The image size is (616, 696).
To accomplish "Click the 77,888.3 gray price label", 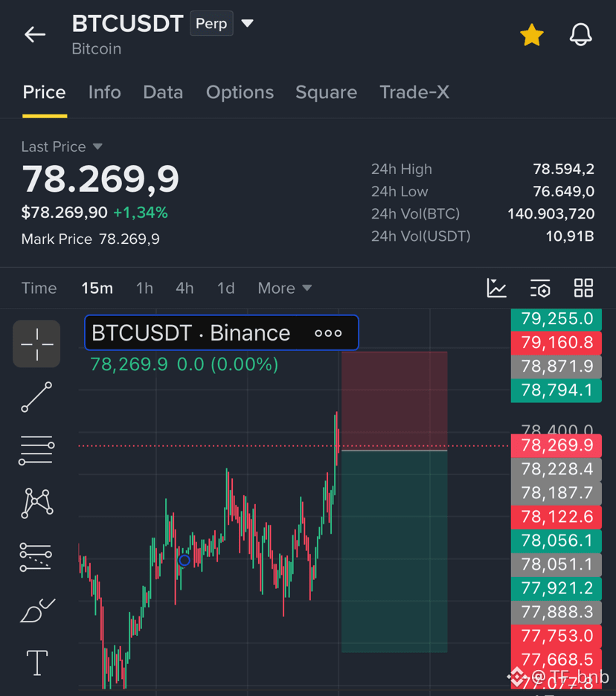I will point(556,613).
